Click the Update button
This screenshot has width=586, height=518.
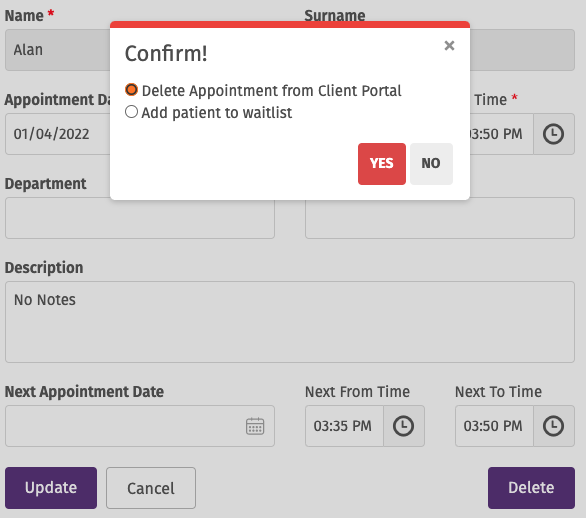point(51,488)
